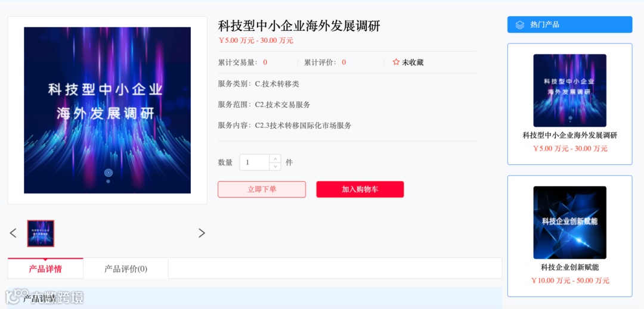This screenshot has height=309, width=644.
Task: Click the layers icon in 热门产品 header
Action: click(519, 24)
